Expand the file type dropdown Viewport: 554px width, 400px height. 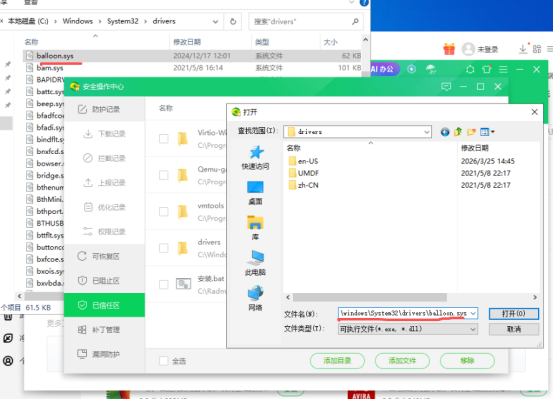pos(473,329)
